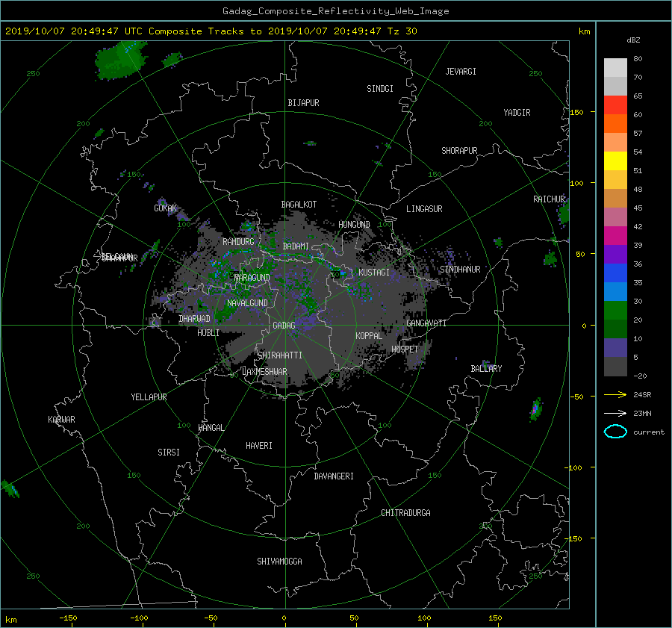
Task: Click the HUBLI city label
Action: click(208, 333)
